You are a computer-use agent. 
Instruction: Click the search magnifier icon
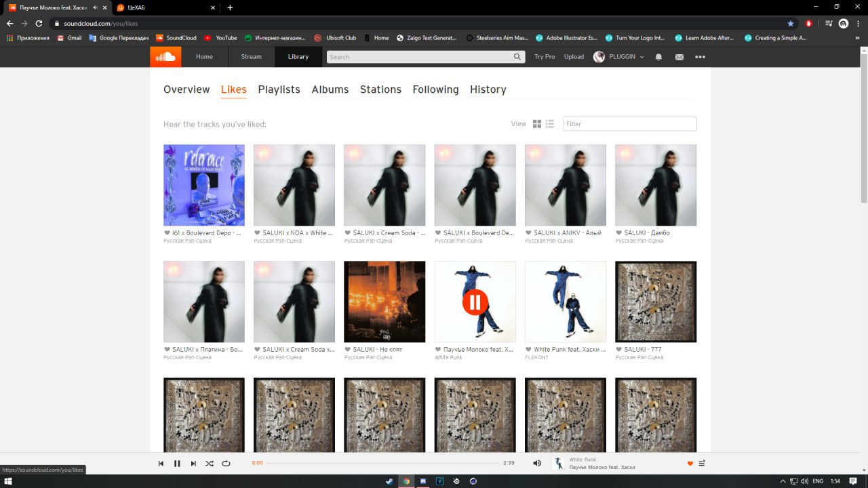coord(517,57)
